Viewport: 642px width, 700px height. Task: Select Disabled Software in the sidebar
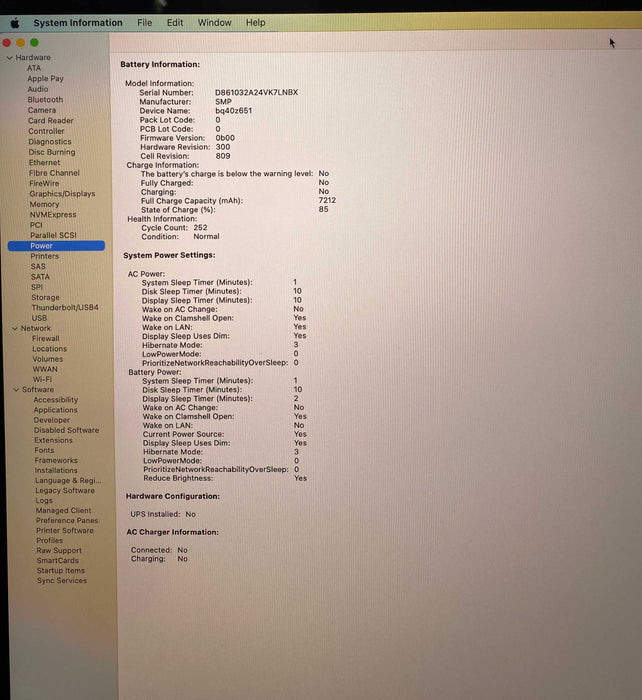66,430
